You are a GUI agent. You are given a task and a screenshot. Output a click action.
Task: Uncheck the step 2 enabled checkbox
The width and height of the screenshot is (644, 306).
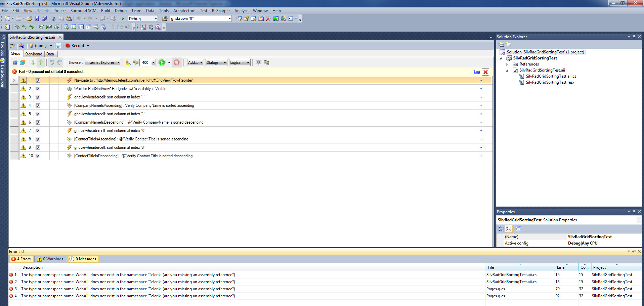click(x=38, y=89)
